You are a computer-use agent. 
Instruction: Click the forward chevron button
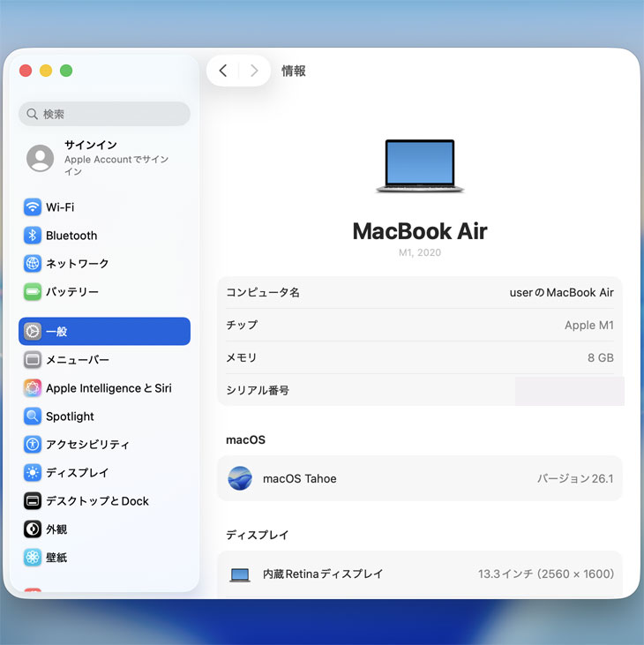point(254,71)
